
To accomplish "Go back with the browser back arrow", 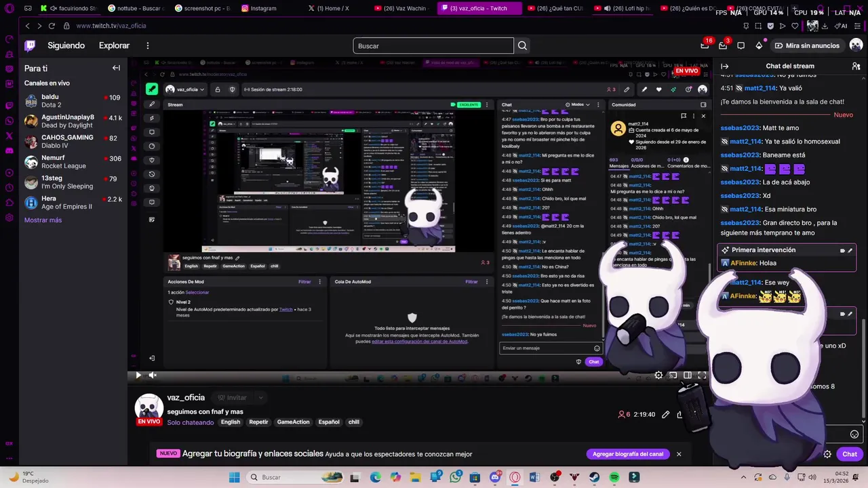I will coord(27,26).
